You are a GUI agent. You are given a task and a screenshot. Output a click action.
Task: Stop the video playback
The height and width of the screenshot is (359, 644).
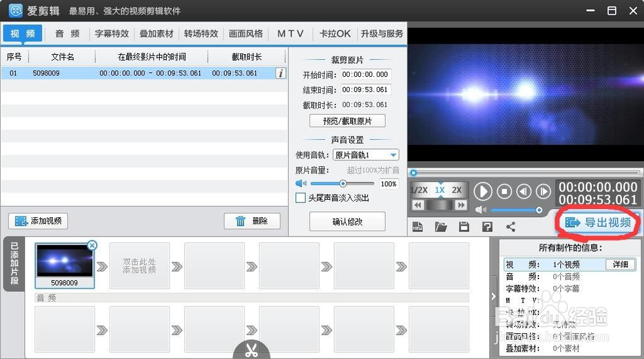[x=504, y=191]
